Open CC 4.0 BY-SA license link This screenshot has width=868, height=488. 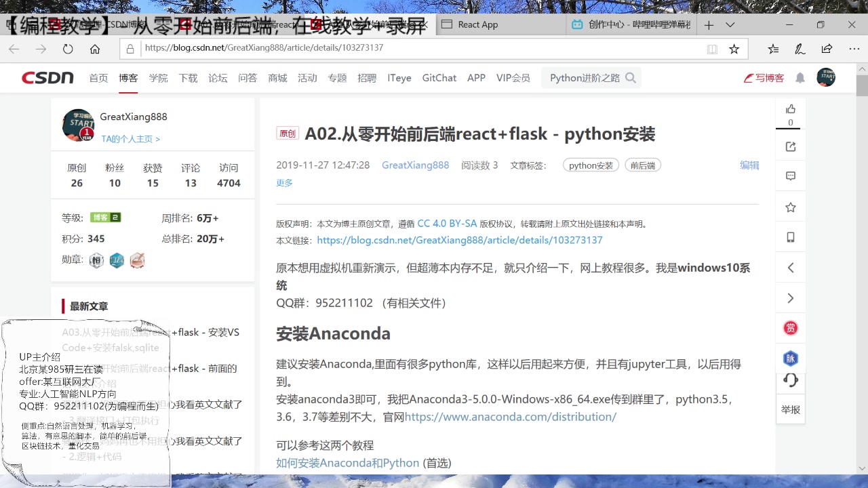[447, 223]
